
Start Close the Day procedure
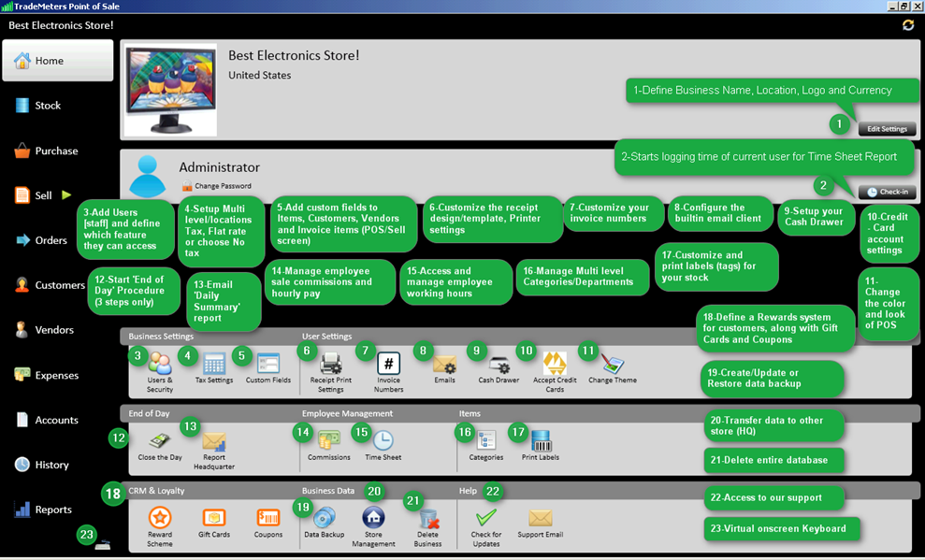pos(160,441)
